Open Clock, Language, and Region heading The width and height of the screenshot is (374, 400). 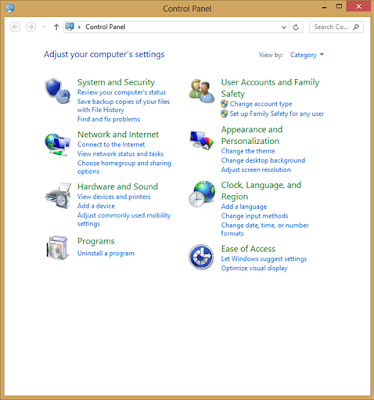point(261,191)
